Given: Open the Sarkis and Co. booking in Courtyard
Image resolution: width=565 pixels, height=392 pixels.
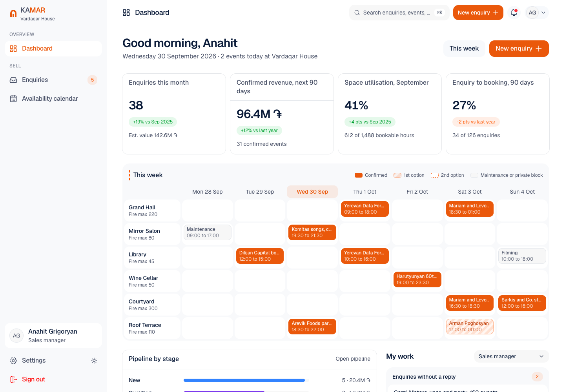Looking at the screenshot, I should click(x=522, y=303).
